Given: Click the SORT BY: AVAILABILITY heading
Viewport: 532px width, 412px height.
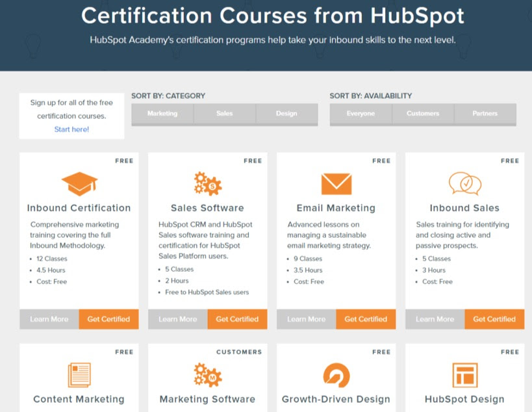Looking at the screenshot, I should pyautogui.click(x=371, y=96).
